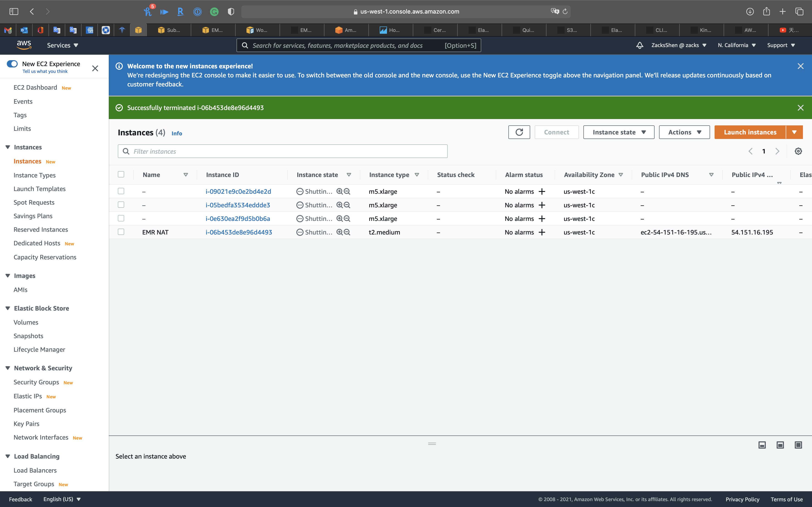Check the box for EMR NAT instance
The height and width of the screenshot is (507, 812).
click(121, 232)
